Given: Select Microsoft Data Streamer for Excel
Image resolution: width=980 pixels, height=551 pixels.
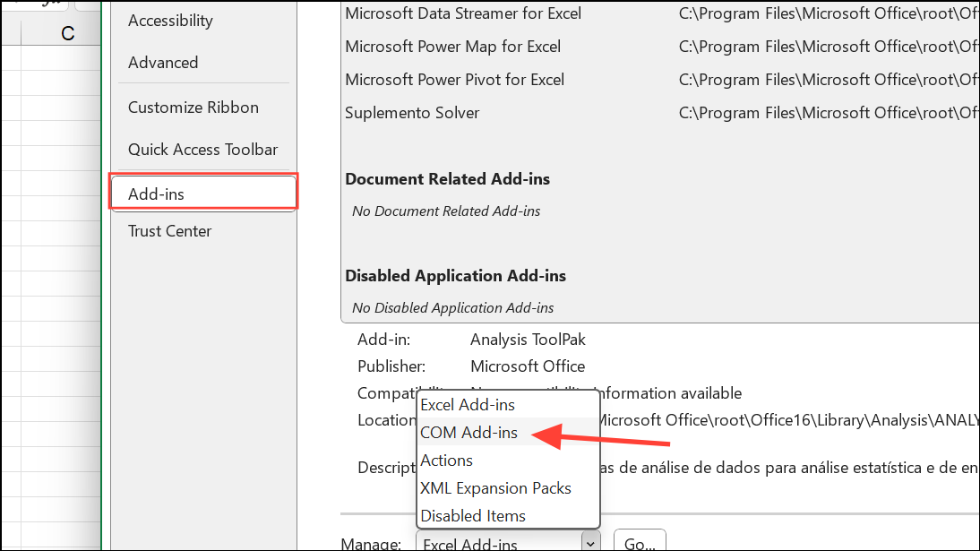Looking at the screenshot, I should point(462,13).
